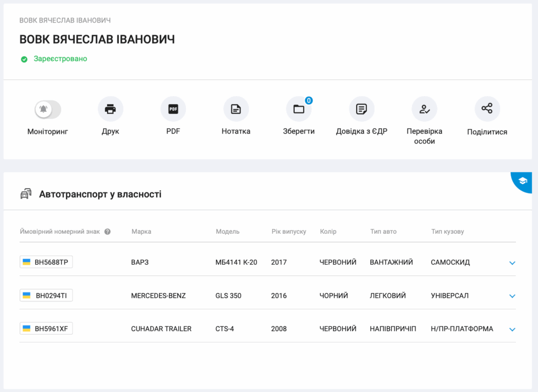Click the license plate BH0294TI
Image resolution: width=538 pixels, height=392 pixels.
pyautogui.click(x=46, y=296)
